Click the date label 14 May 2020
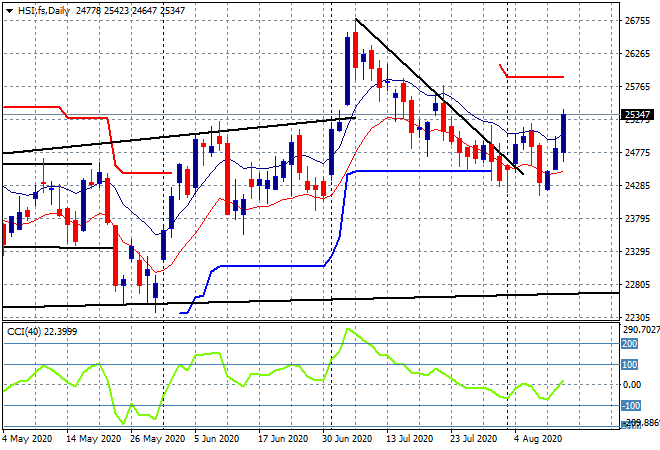 [x=93, y=439]
